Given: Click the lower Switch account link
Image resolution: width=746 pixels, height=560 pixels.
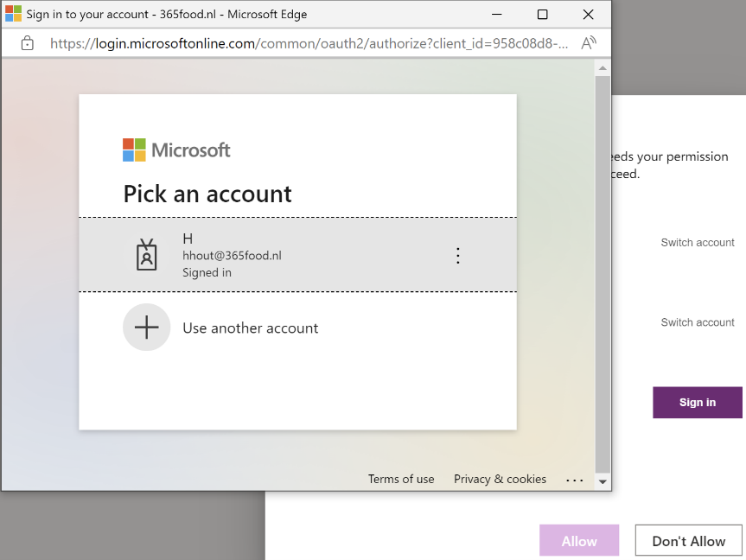Looking at the screenshot, I should pos(697,322).
